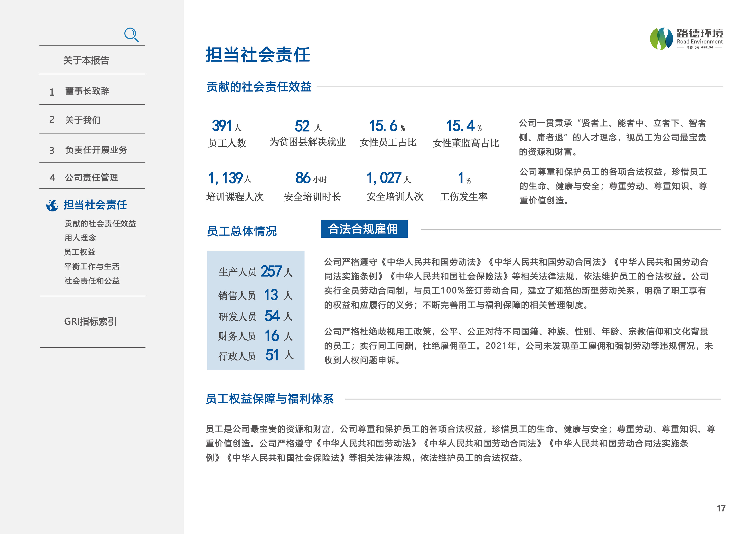This screenshot has width=756, height=534.
Task: Jump to 社会责任和公益 subsection
Action: pos(92,281)
